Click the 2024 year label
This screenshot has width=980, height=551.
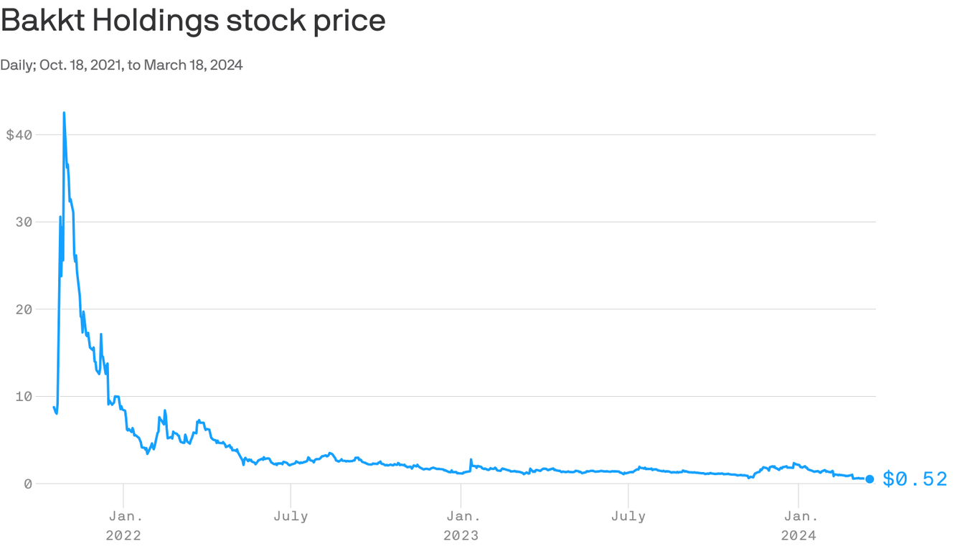click(798, 535)
